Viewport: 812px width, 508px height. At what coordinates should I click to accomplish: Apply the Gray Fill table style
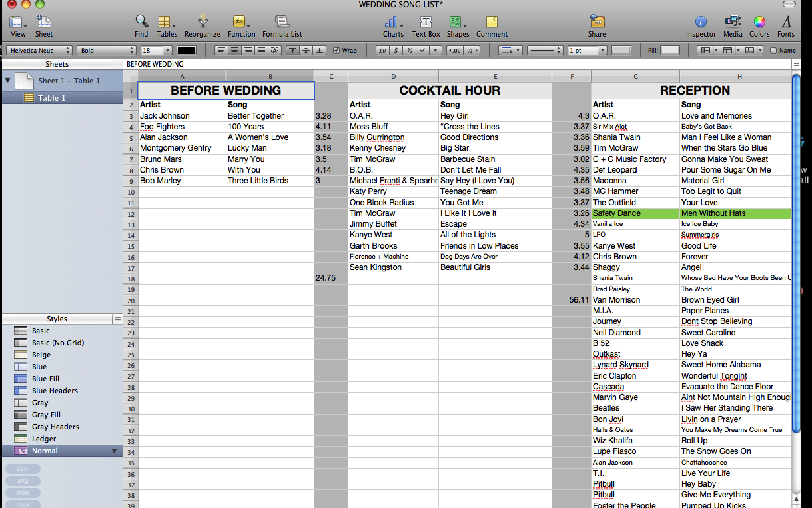(61, 415)
